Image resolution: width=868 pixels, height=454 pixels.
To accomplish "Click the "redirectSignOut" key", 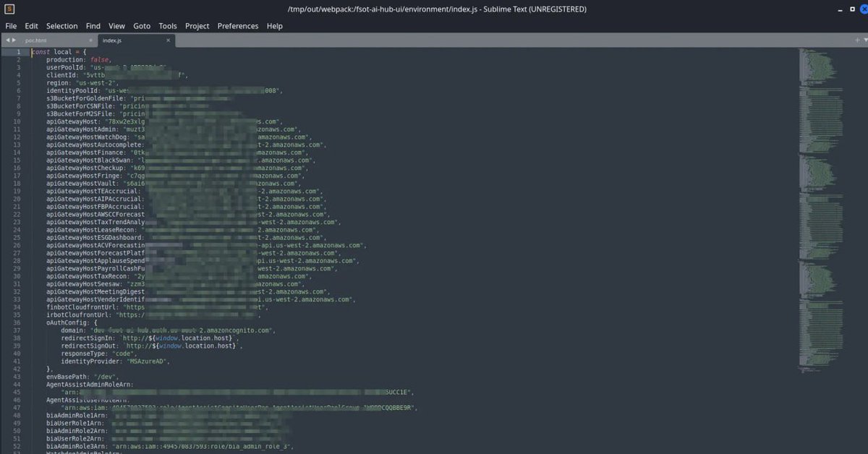I will pyautogui.click(x=88, y=346).
